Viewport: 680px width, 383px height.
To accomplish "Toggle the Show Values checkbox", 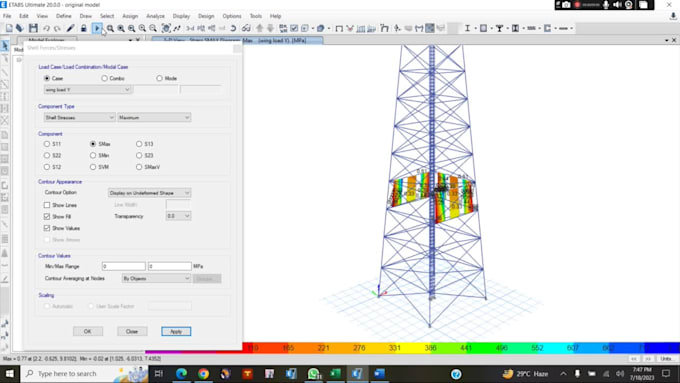I will point(47,228).
